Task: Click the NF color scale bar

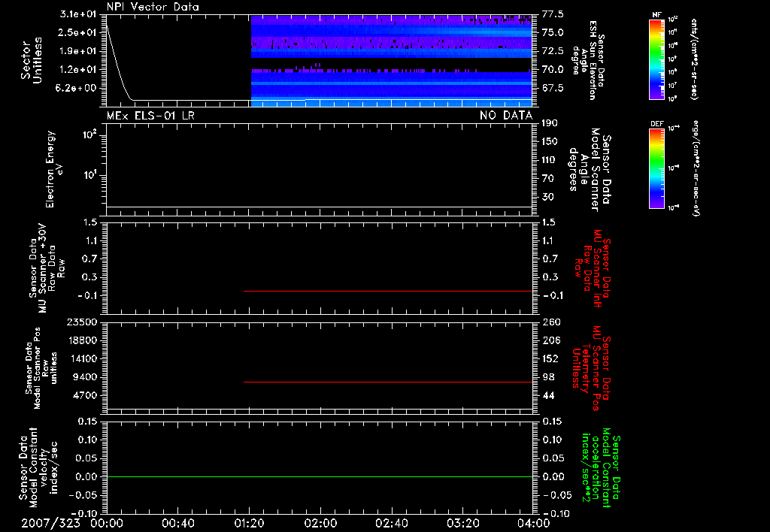Action: click(656, 59)
